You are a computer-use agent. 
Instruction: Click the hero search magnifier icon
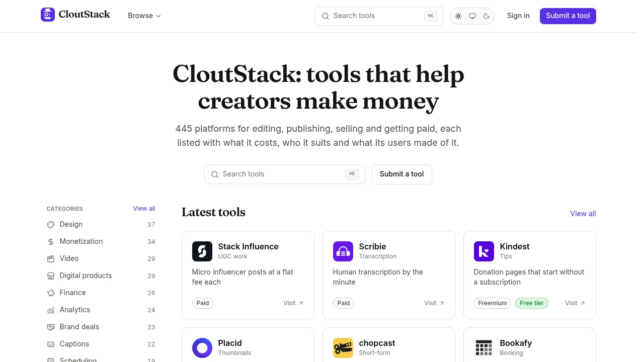[215, 174]
